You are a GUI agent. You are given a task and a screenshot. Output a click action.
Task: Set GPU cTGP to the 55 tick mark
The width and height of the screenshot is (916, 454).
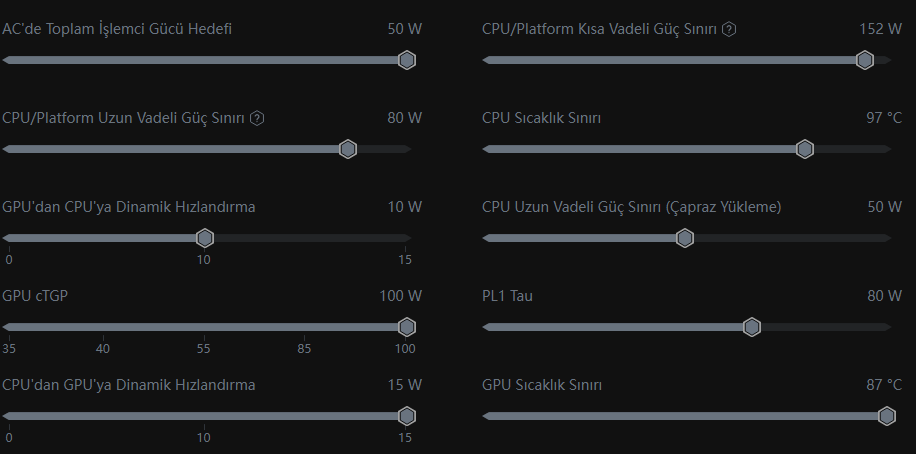click(204, 327)
